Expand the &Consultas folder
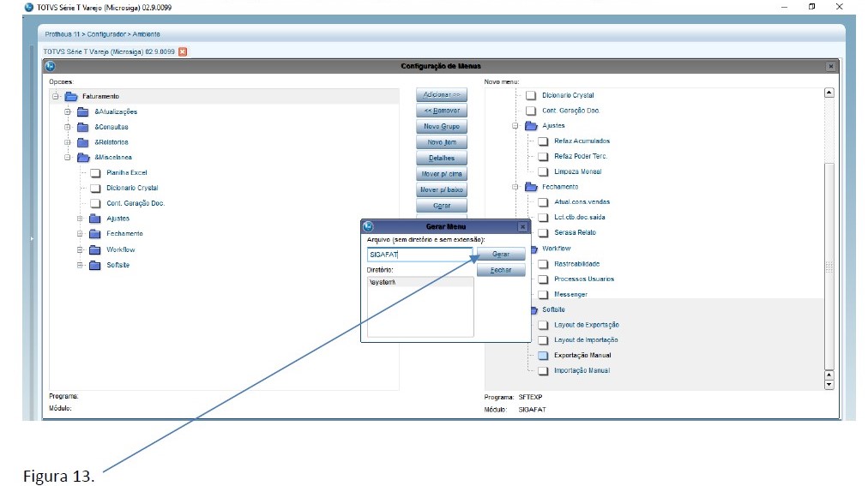This screenshot has width=868, height=486. click(68, 127)
